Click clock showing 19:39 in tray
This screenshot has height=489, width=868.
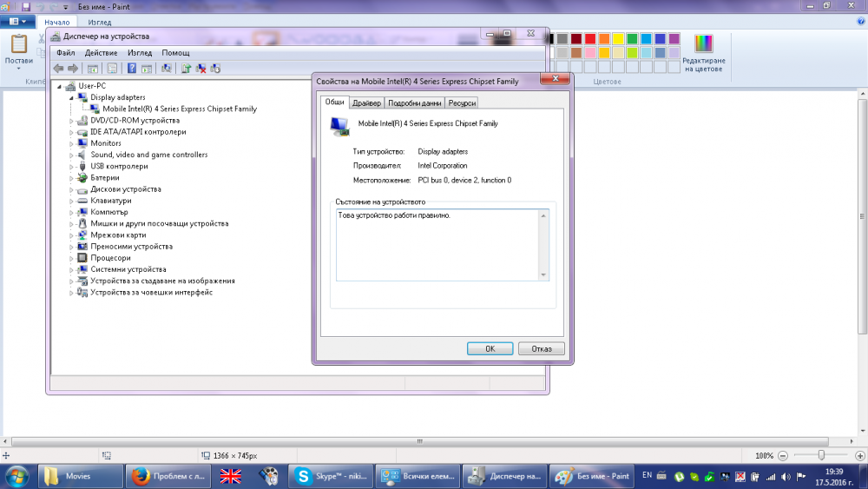coord(833,472)
